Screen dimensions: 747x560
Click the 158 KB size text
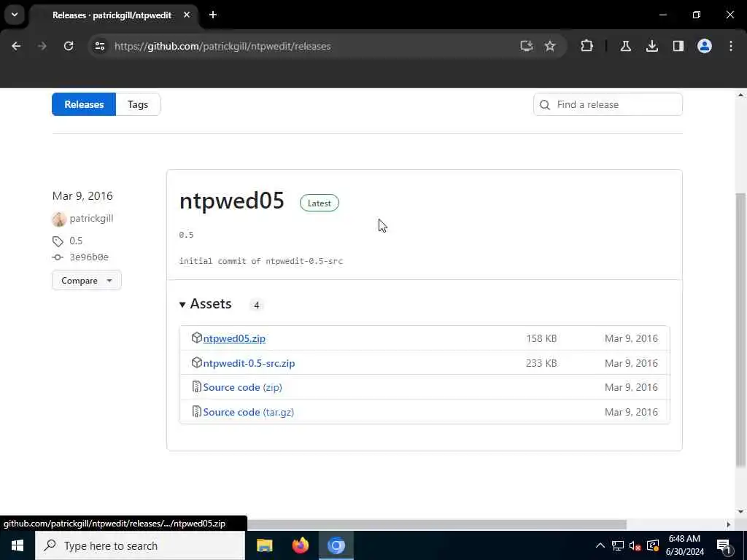coord(541,338)
